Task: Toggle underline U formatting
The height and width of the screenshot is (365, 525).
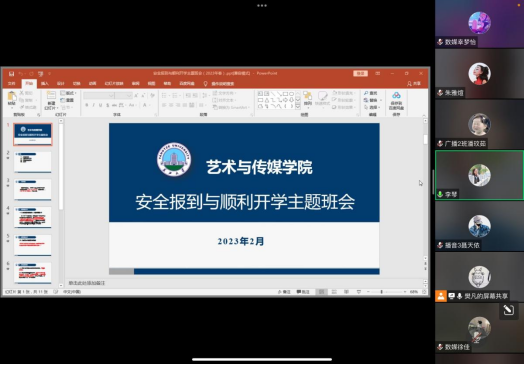Action: click(x=100, y=105)
